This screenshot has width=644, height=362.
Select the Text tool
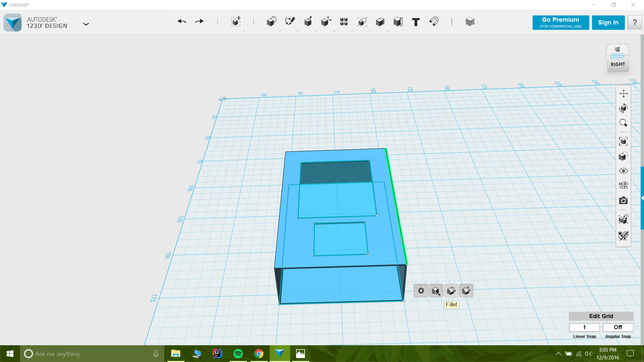[416, 22]
